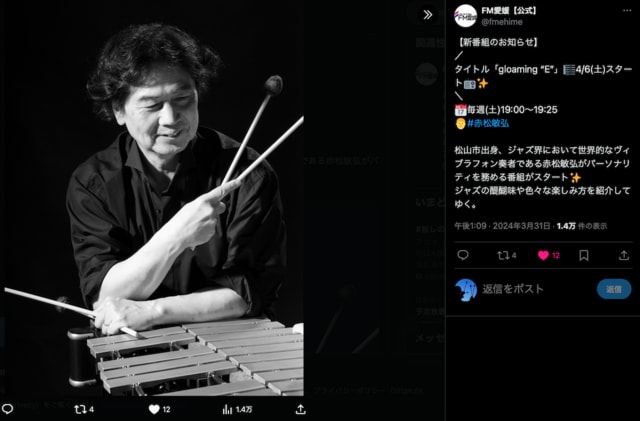Image resolution: width=640 pixels, height=421 pixels.
Task: Open the 1.4万 件の表示 view count
Action: (x=582, y=226)
